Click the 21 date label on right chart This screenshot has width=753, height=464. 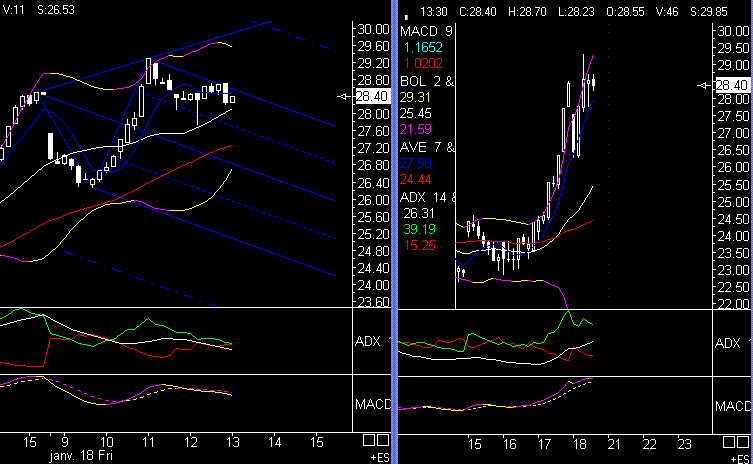[x=614, y=444]
